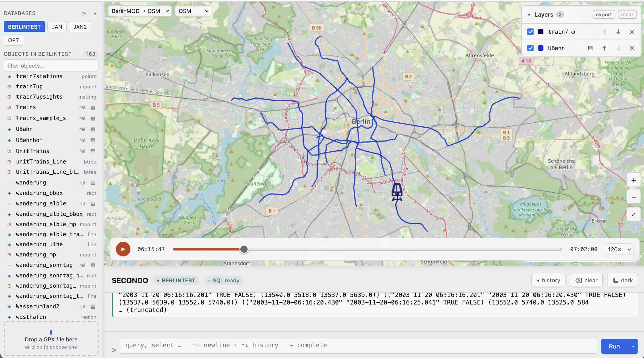The width and height of the screenshot is (644, 358).
Task: Select the wanderung_elble_bbox object
Action: 51,214
